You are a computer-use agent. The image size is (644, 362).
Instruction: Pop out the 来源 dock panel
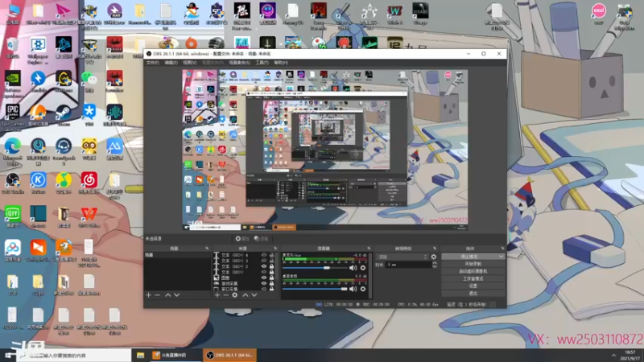pyautogui.click(x=275, y=249)
